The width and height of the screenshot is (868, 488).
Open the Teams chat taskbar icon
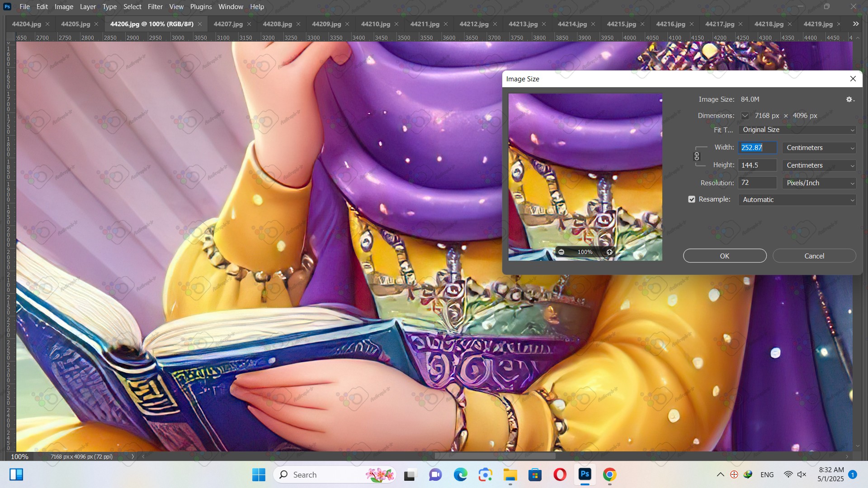coord(435,474)
